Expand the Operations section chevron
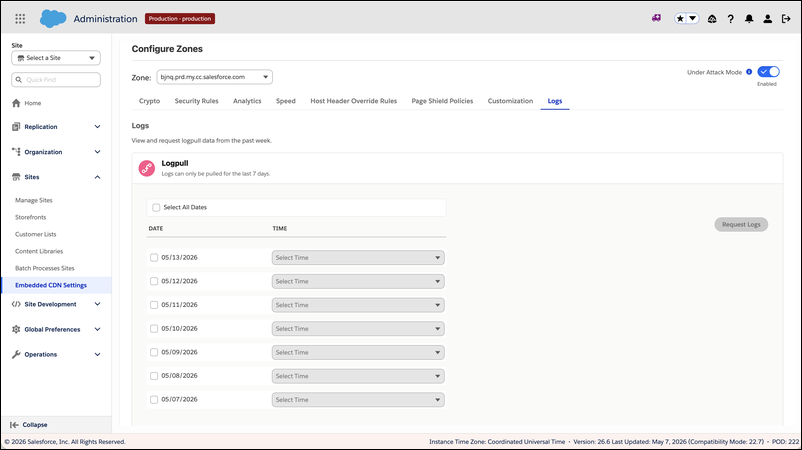The height and width of the screenshot is (450, 802). [x=97, y=354]
